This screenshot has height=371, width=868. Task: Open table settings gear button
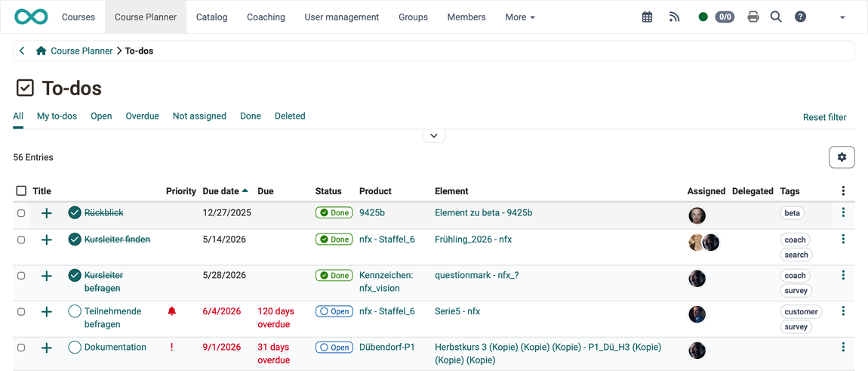(x=842, y=157)
